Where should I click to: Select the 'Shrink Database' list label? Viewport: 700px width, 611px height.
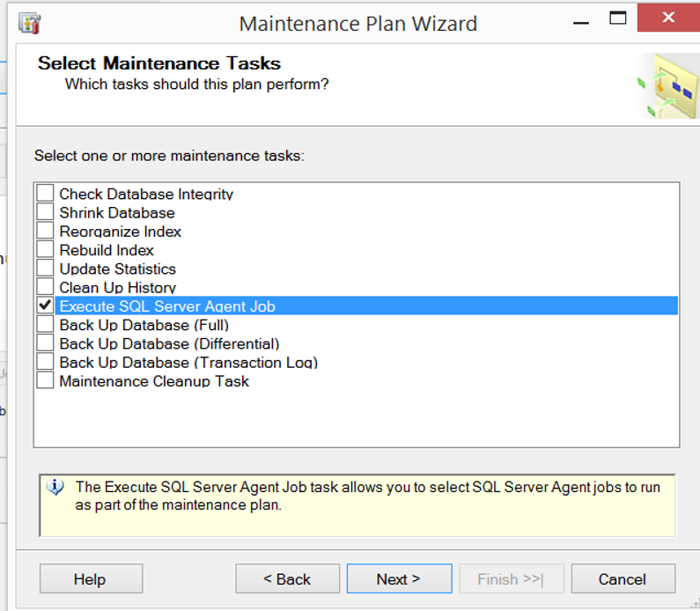click(117, 213)
